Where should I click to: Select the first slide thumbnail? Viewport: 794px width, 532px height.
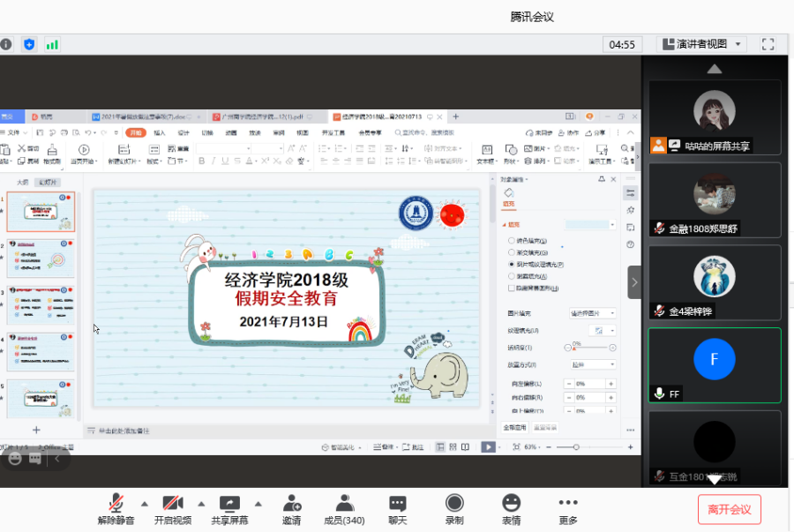pyautogui.click(x=40, y=212)
